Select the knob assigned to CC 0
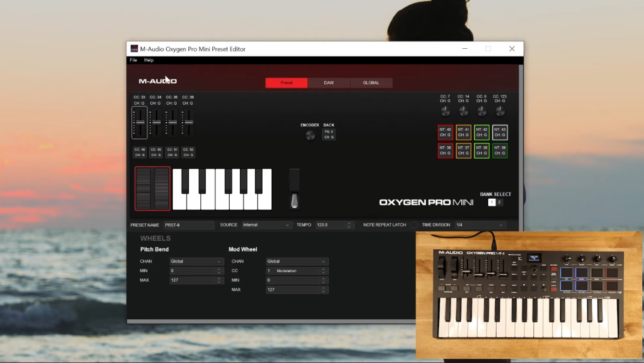This screenshot has height=363, width=644. click(x=482, y=111)
